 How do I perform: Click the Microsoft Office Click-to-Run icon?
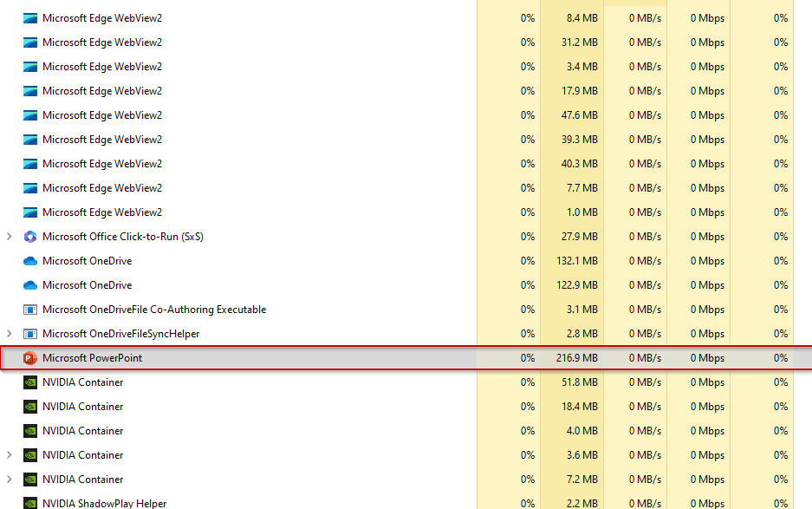click(x=30, y=237)
